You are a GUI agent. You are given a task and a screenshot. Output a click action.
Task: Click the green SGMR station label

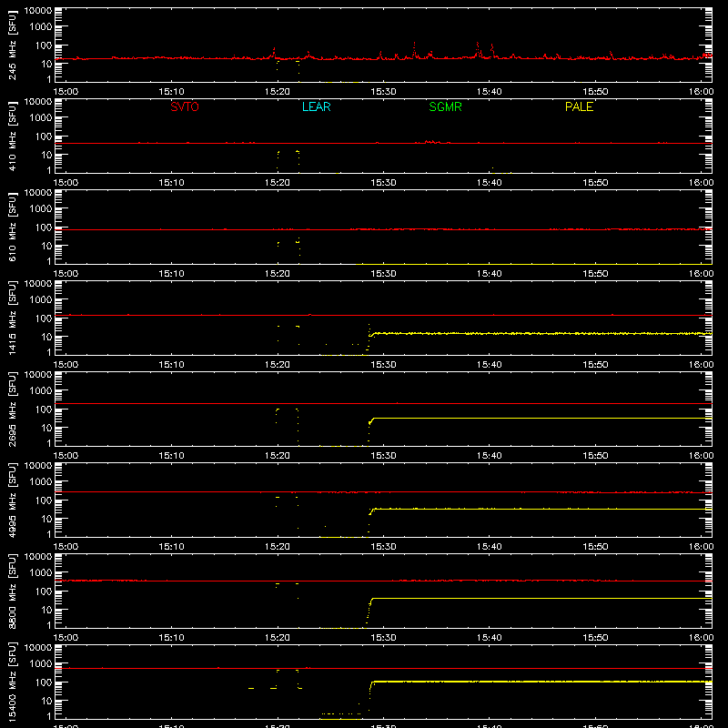point(445,106)
